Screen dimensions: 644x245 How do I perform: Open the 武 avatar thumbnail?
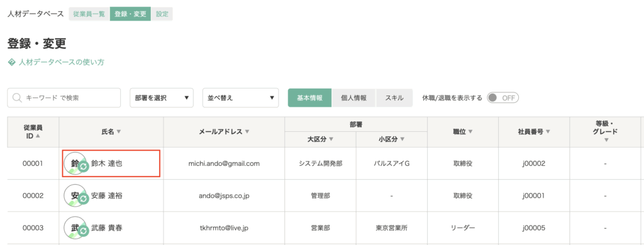pyautogui.click(x=75, y=227)
